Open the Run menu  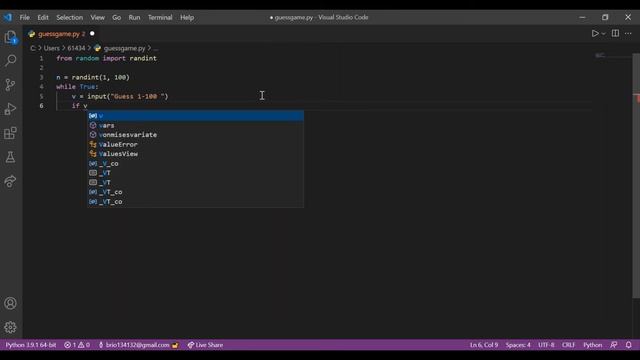134,18
